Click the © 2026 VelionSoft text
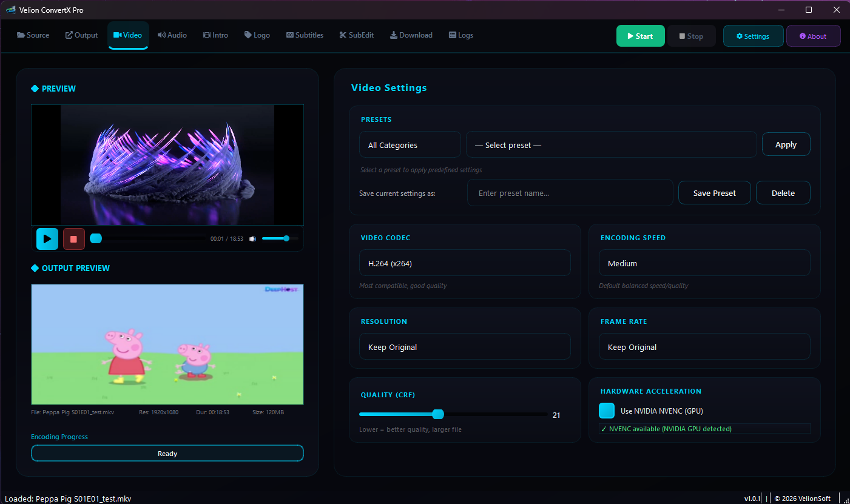Image resolution: width=850 pixels, height=504 pixels. pyautogui.click(x=802, y=499)
